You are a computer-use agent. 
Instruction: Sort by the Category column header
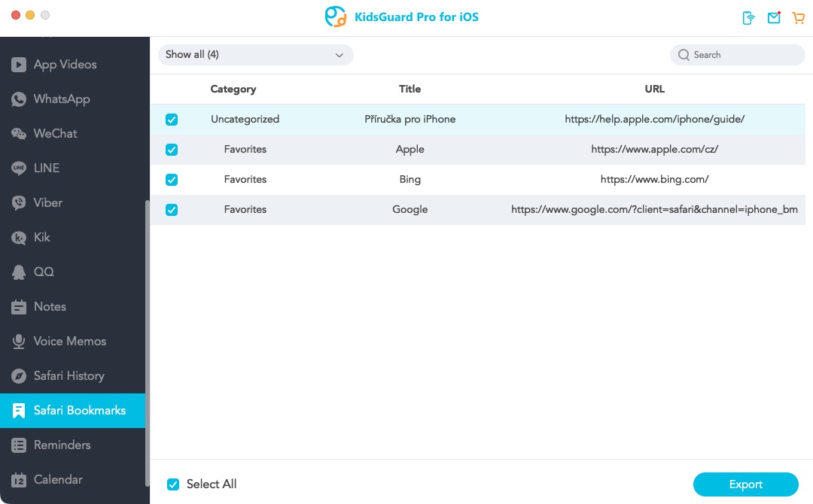click(233, 89)
